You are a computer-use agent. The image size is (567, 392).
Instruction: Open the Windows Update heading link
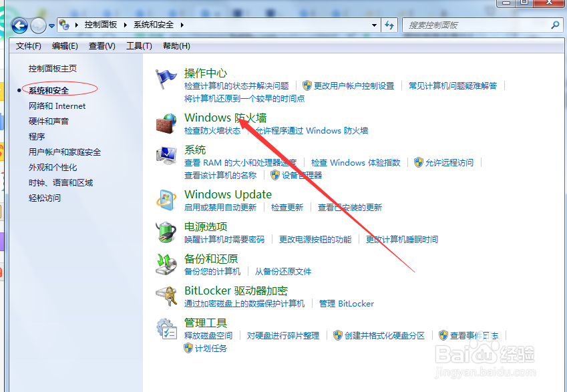pos(228,194)
